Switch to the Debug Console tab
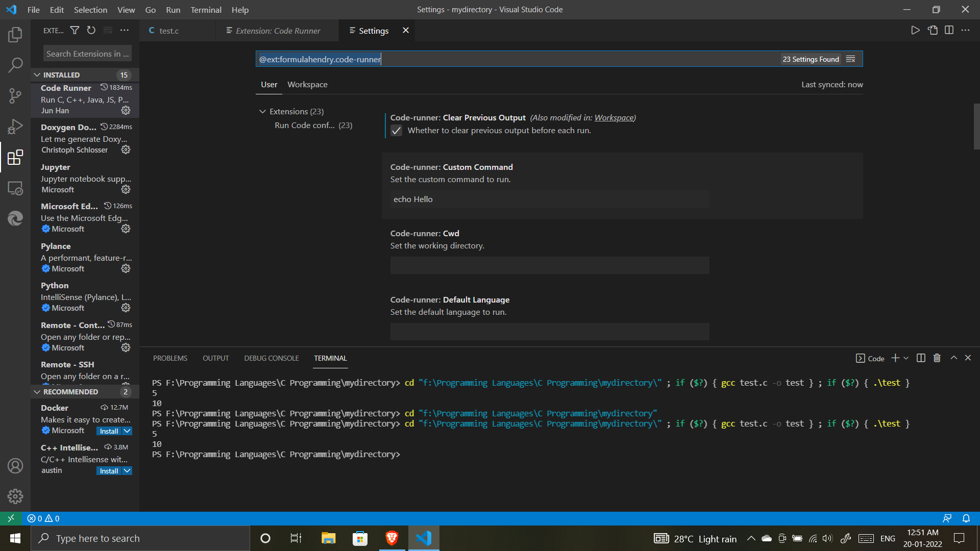Image resolution: width=980 pixels, height=551 pixels. (x=272, y=358)
